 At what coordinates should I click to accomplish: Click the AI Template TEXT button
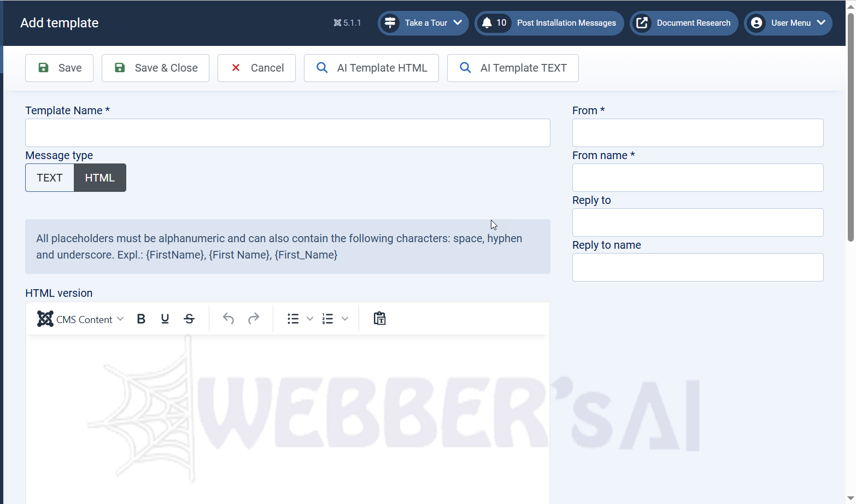[x=513, y=68]
